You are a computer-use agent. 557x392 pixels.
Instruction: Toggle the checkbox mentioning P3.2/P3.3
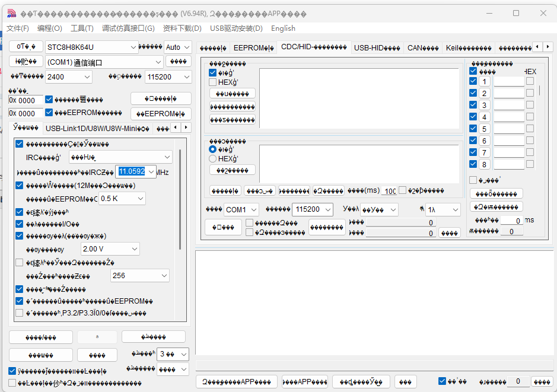[x=19, y=313]
